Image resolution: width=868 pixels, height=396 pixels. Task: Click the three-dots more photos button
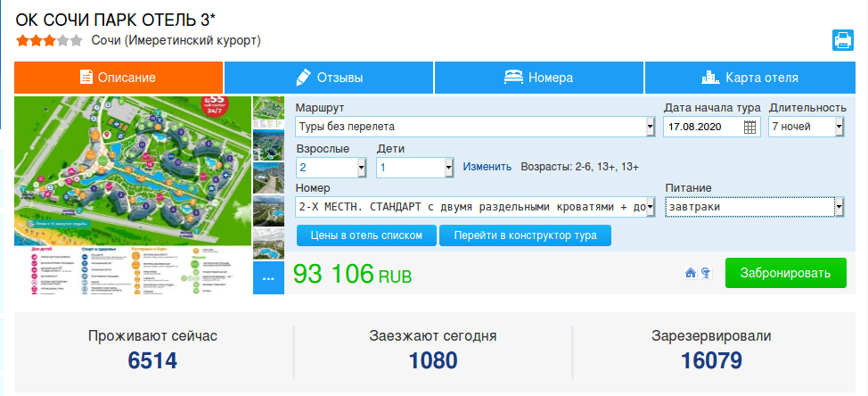point(268,278)
